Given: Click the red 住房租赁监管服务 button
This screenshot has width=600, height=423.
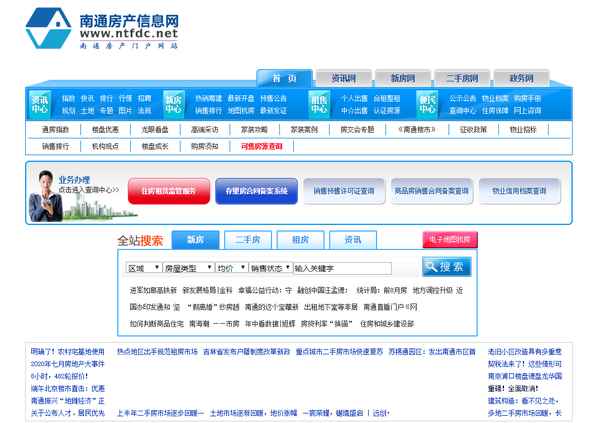Looking at the screenshot, I should [x=168, y=189].
